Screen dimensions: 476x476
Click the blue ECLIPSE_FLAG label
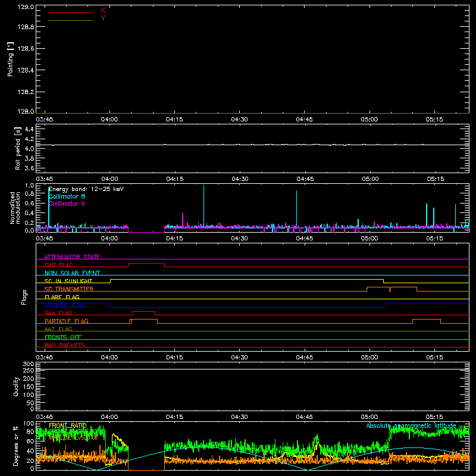click(x=65, y=305)
